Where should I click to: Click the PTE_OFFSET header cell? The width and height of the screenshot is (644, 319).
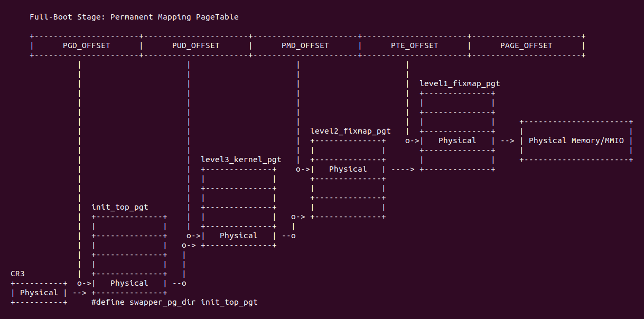coord(414,45)
